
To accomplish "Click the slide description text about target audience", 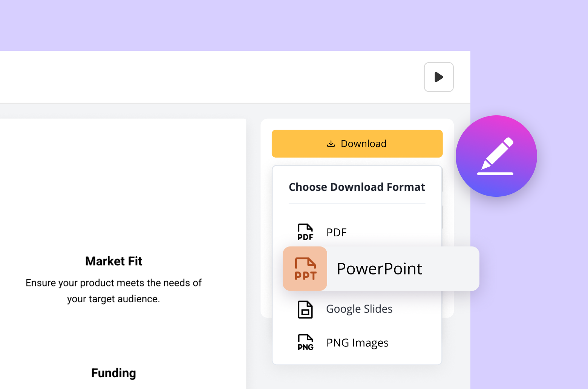I will (113, 291).
